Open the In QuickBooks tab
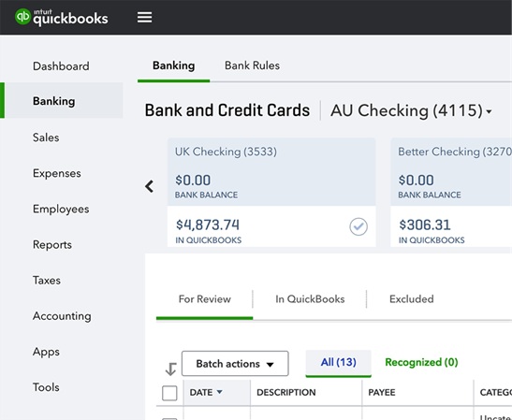 (x=310, y=299)
